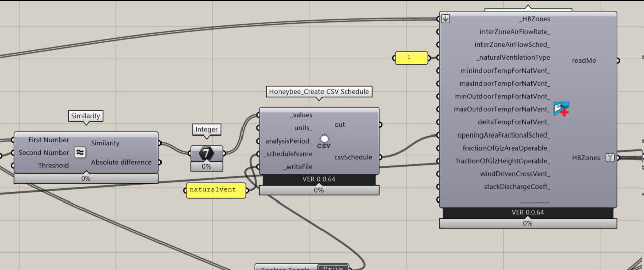The height and width of the screenshot is (270, 644).
Task: Click the Threshold input parameter
Action: pyautogui.click(x=54, y=165)
